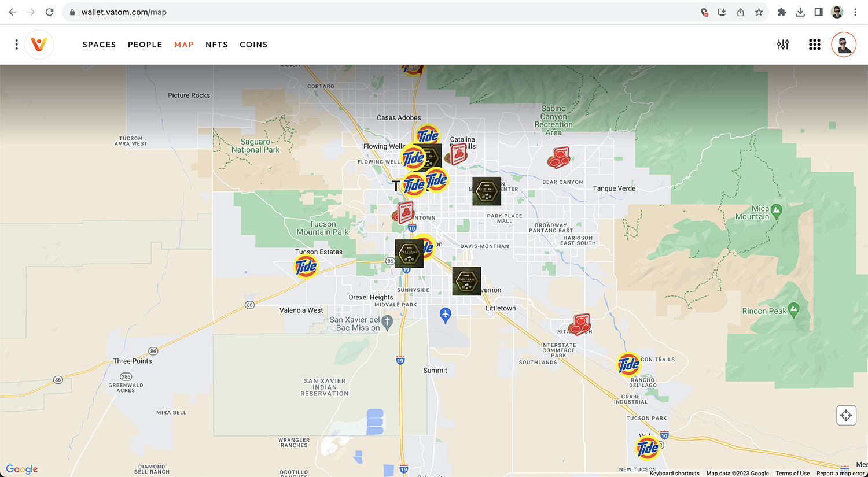
Task: Open the dark hexagon NFT marker by route 86 junction
Action: click(x=409, y=253)
